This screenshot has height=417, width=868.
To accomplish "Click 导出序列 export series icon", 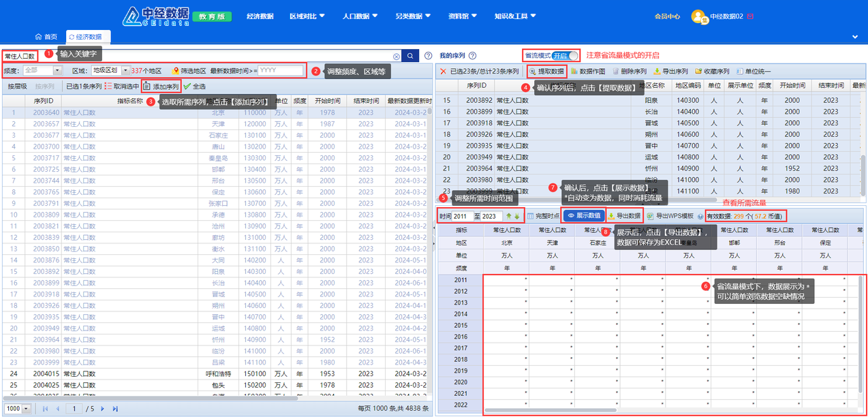I will 657,72.
